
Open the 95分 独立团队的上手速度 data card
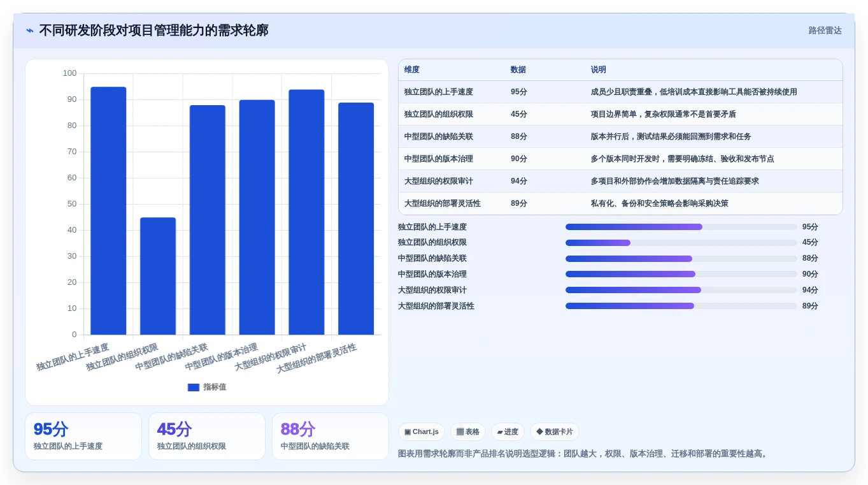83,436
